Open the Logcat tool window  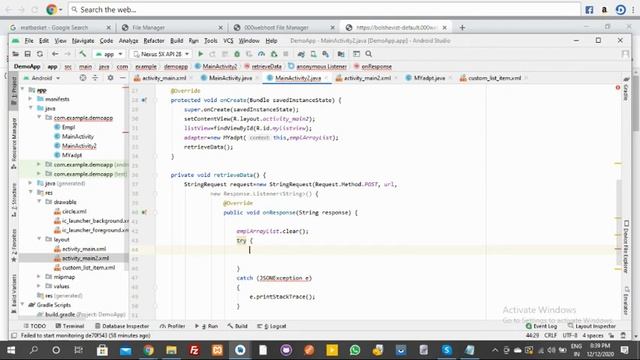coord(272,326)
